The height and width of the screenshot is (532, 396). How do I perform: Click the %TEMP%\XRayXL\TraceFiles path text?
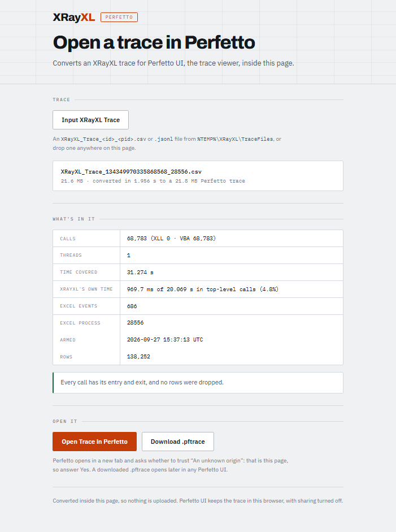235,139
